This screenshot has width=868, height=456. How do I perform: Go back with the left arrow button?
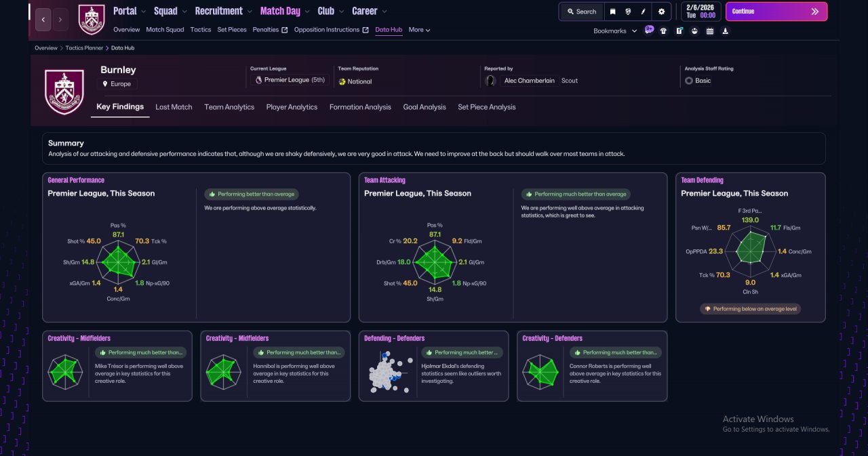43,20
